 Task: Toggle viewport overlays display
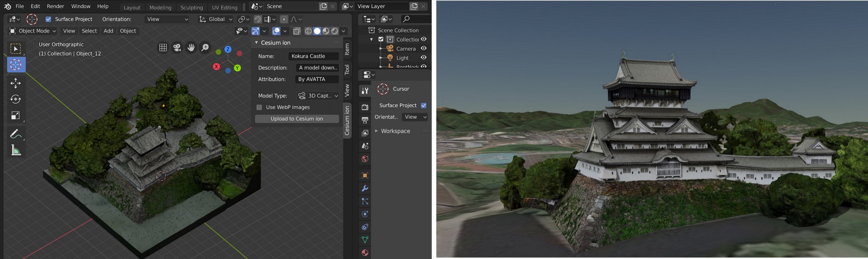[x=276, y=31]
